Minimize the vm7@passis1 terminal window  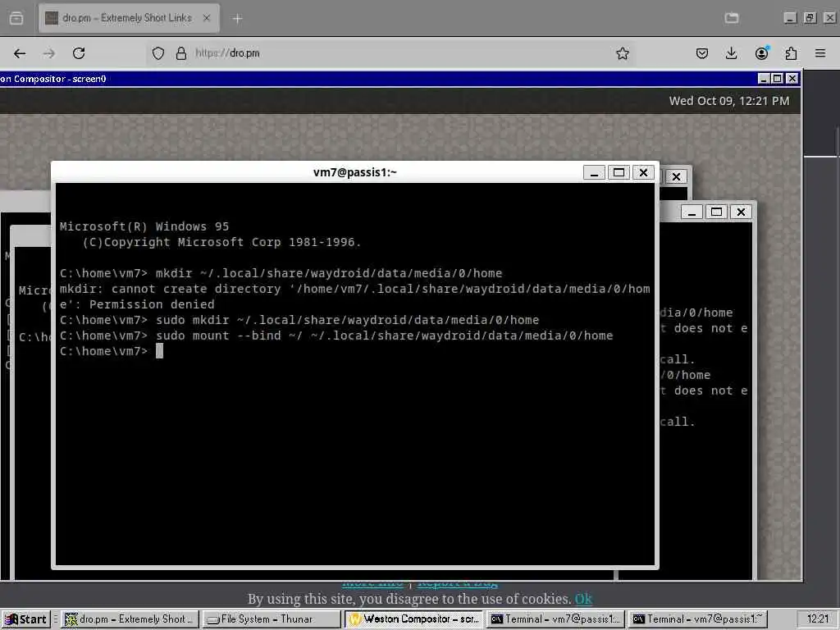(594, 172)
